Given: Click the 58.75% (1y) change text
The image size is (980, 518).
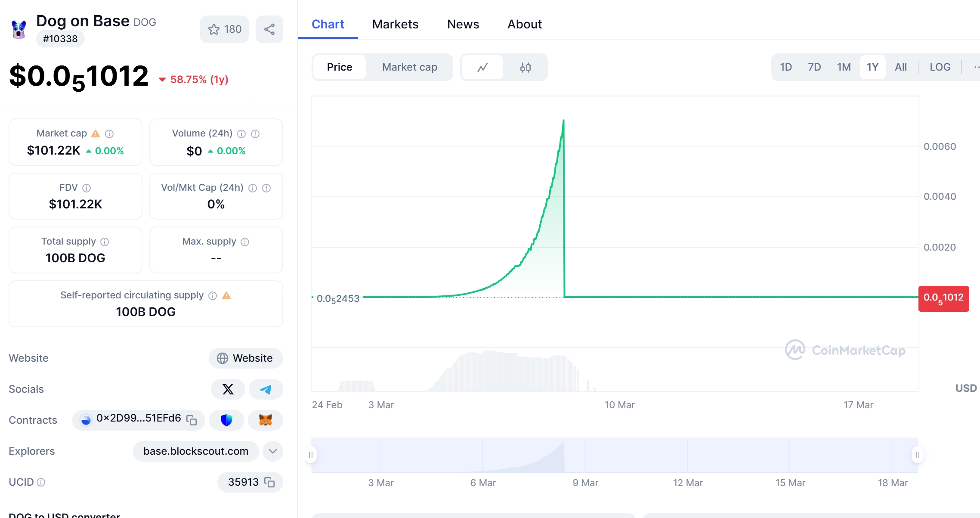Looking at the screenshot, I should tap(199, 80).
